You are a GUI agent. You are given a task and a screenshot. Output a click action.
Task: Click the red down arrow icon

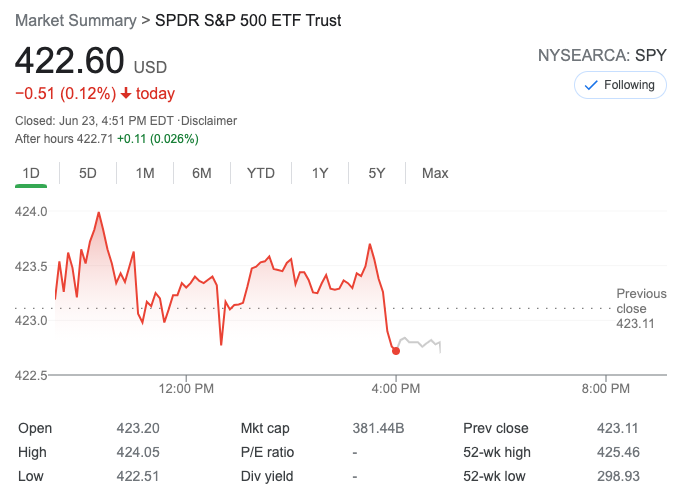coord(126,94)
